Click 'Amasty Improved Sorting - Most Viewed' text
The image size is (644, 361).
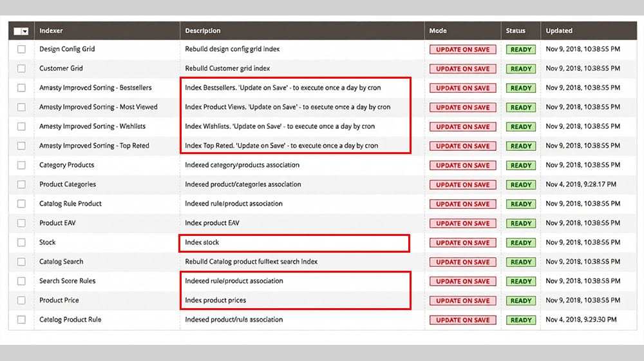[98, 107]
